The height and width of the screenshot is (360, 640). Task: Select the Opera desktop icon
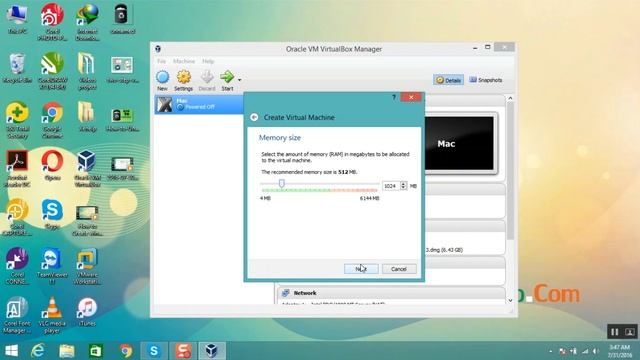click(x=52, y=165)
